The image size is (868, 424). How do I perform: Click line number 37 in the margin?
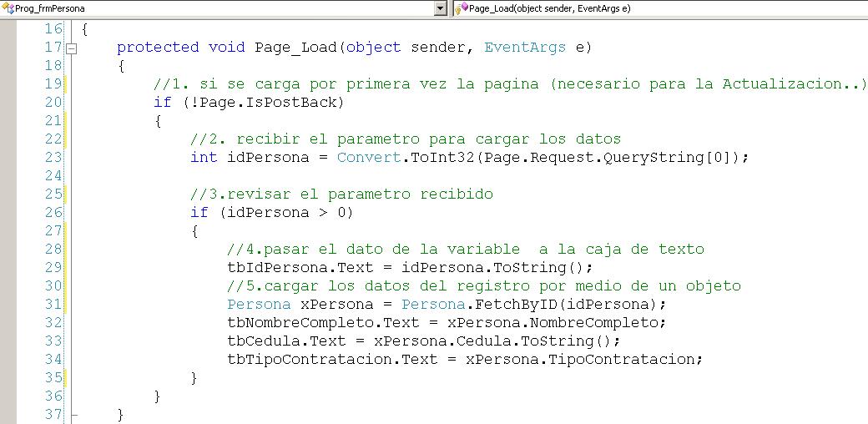(53, 414)
